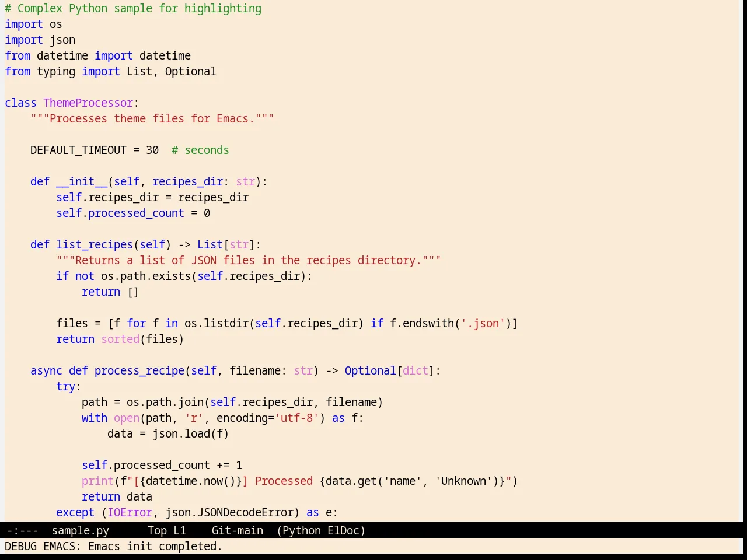747x560 pixels.
Task: Click the '# seconds' comment
Action: pyautogui.click(x=200, y=150)
